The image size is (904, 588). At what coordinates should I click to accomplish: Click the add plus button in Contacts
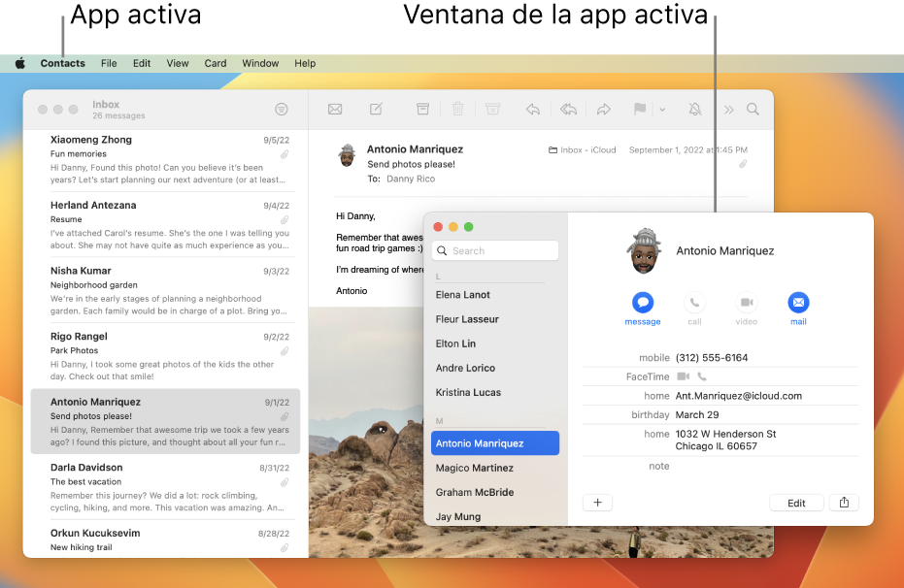tap(598, 503)
